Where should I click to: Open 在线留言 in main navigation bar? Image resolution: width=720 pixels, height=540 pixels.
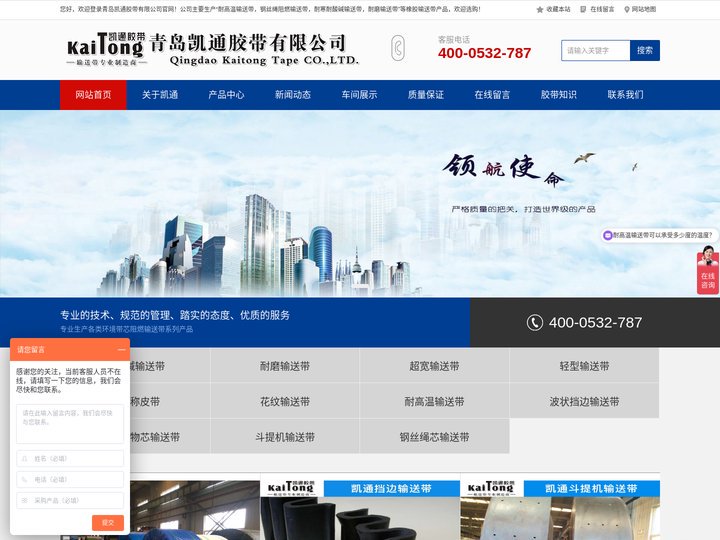492,95
